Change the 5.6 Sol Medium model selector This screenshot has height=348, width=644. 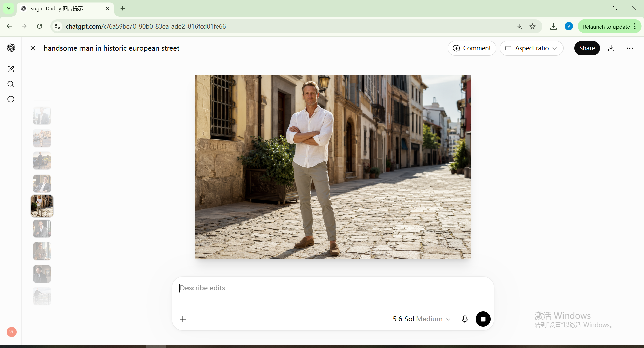pos(422,319)
